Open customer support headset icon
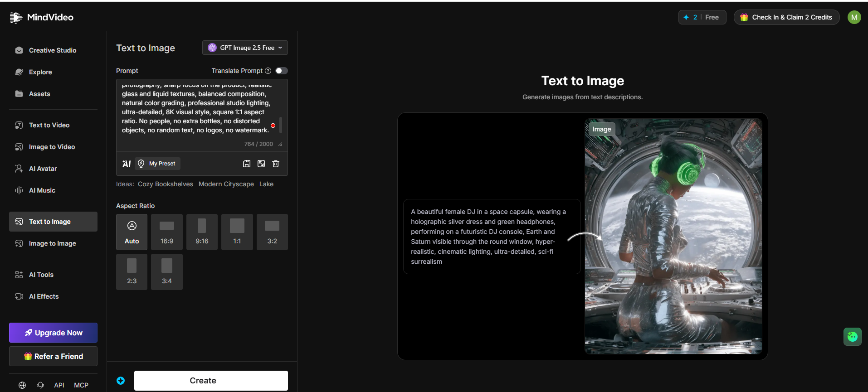868x392 pixels. point(40,385)
